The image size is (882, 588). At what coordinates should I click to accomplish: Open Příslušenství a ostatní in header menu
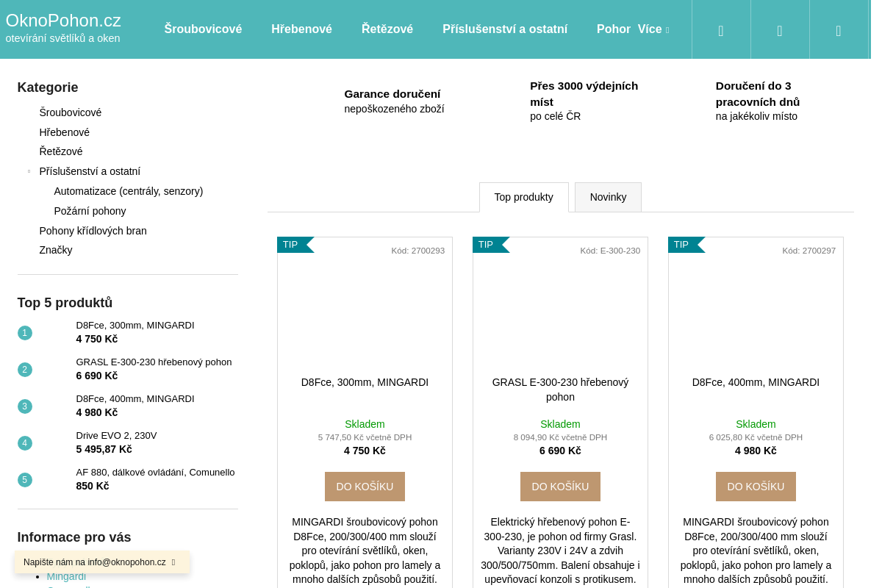coord(505,29)
